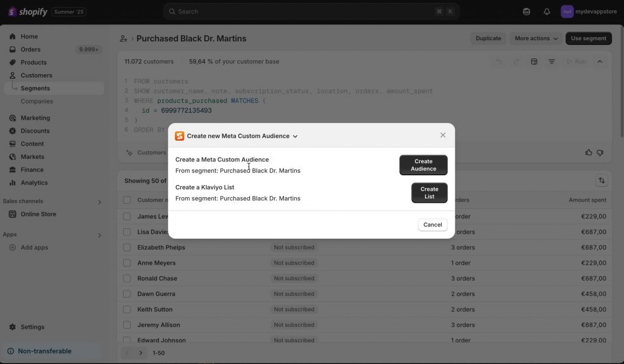Cancel the dialog
624x364 pixels.
click(x=433, y=225)
